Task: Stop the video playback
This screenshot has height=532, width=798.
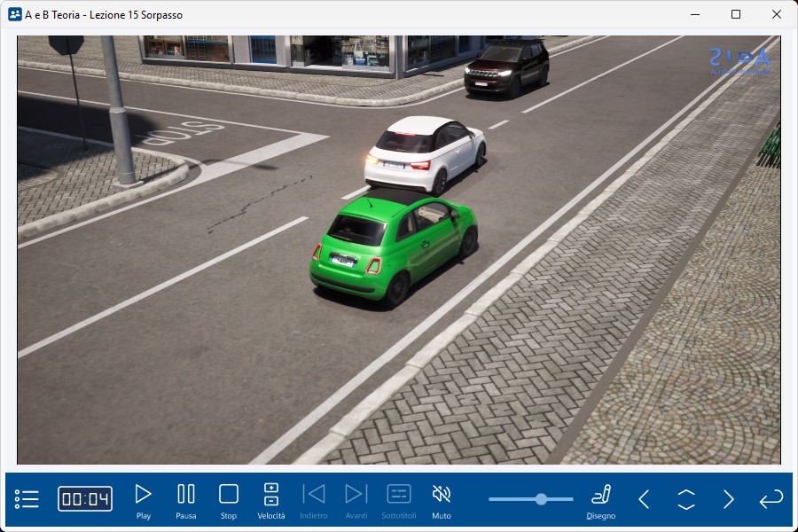Action: [x=229, y=499]
